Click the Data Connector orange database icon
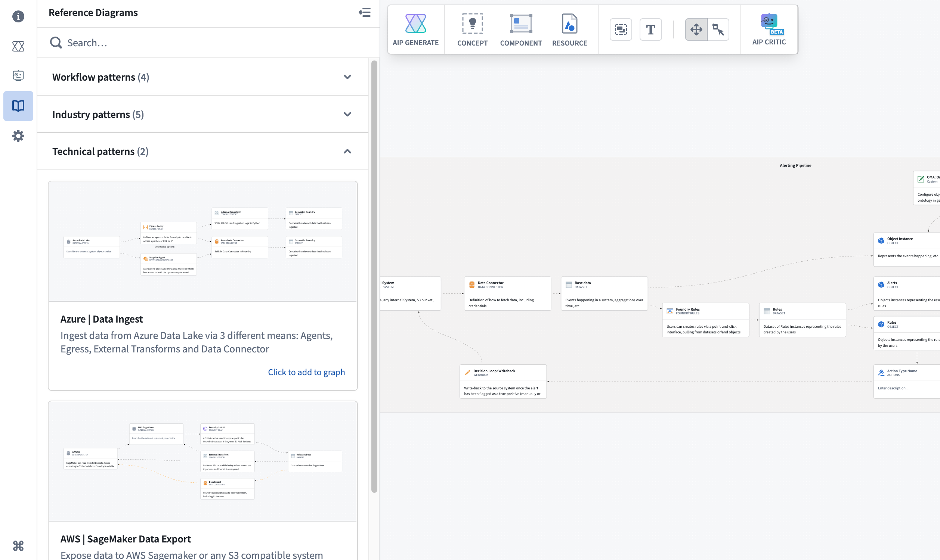Image resolution: width=940 pixels, height=560 pixels. click(x=472, y=284)
